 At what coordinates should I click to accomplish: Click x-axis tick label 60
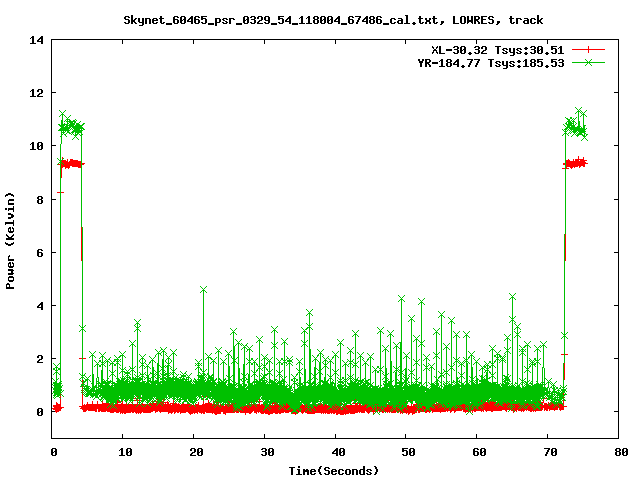pyautogui.click(x=480, y=452)
